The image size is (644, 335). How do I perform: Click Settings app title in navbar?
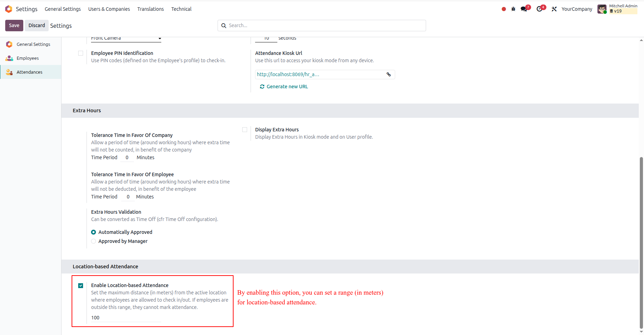click(26, 9)
